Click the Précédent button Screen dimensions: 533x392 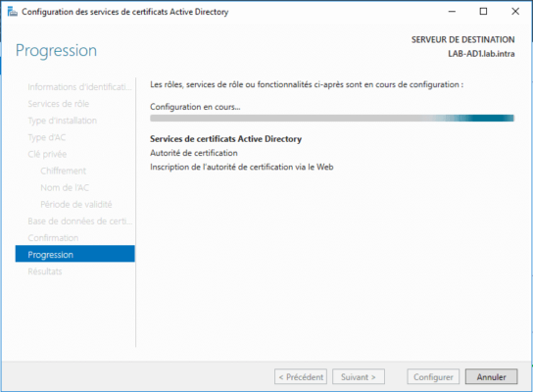point(301,376)
